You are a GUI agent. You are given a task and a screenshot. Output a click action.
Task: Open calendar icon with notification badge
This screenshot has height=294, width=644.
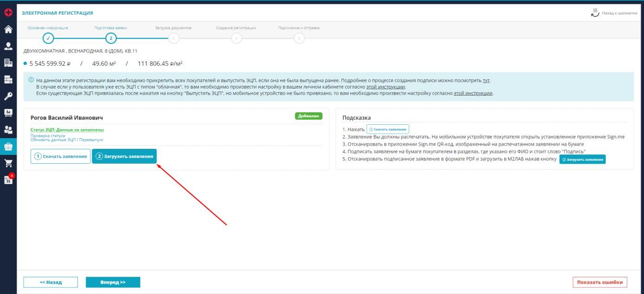(8, 179)
